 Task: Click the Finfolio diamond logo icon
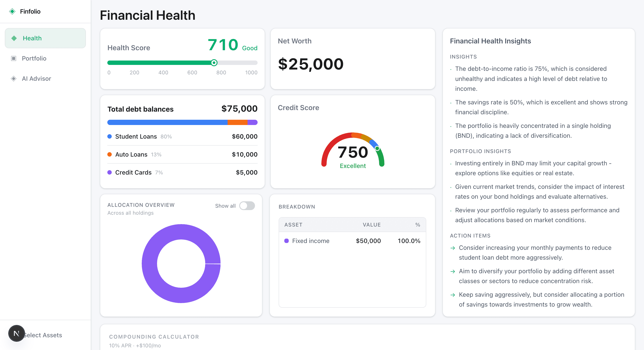12,12
